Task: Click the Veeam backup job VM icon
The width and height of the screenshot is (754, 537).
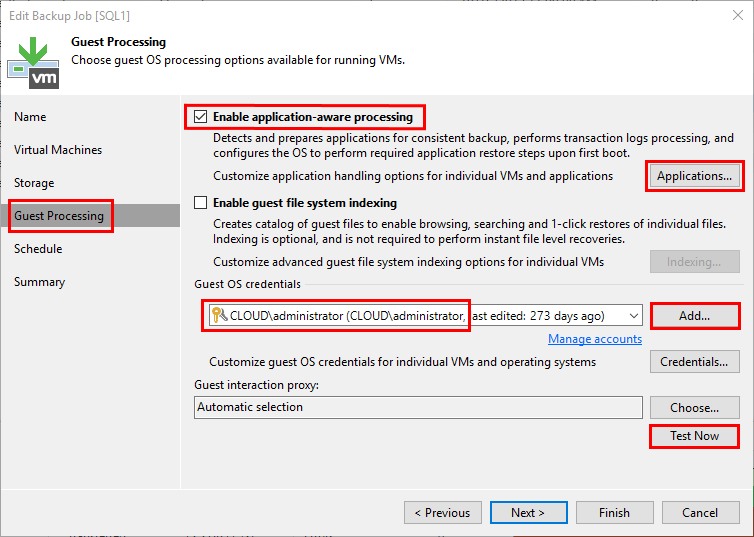Action: pyautogui.click(x=32, y=60)
